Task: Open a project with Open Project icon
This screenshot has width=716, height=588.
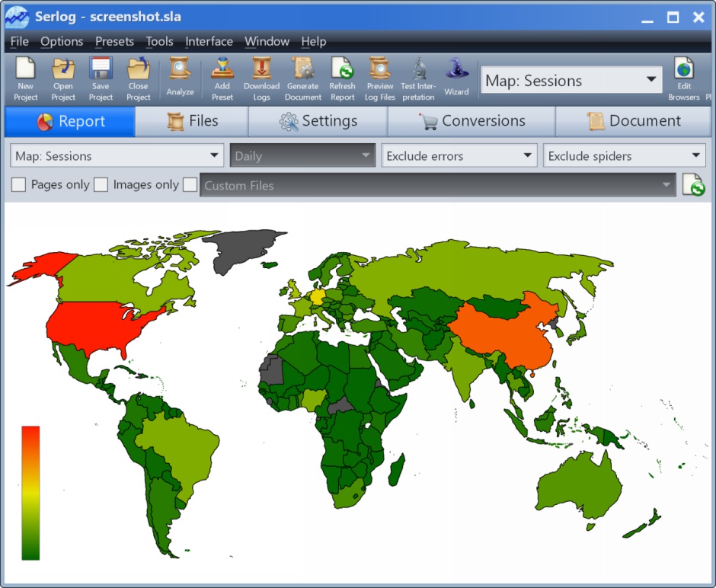Action: 63,72
